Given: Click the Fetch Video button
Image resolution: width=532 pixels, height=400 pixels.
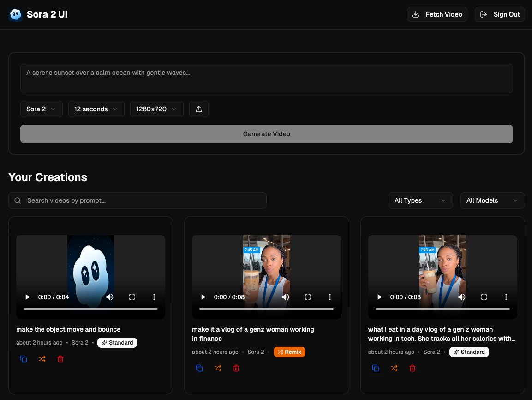Looking at the screenshot, I should coord(436,14).
